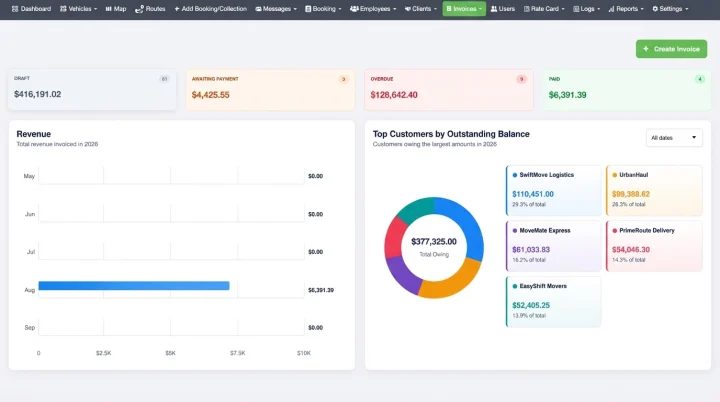Click the Settings gear icon
The height and width of the screenshot is (402, 720).
pos(655,9)
